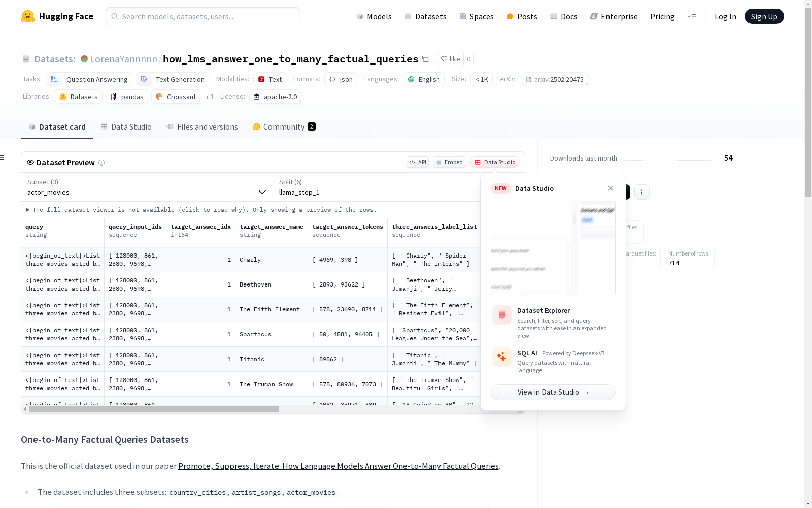
Task: Click the Charly cell in target_answer_name
Action: pyautogui.click(x=272, y=260)
